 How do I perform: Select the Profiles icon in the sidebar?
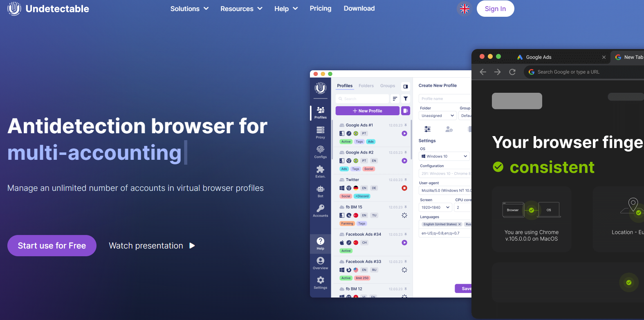pos(321,113)
